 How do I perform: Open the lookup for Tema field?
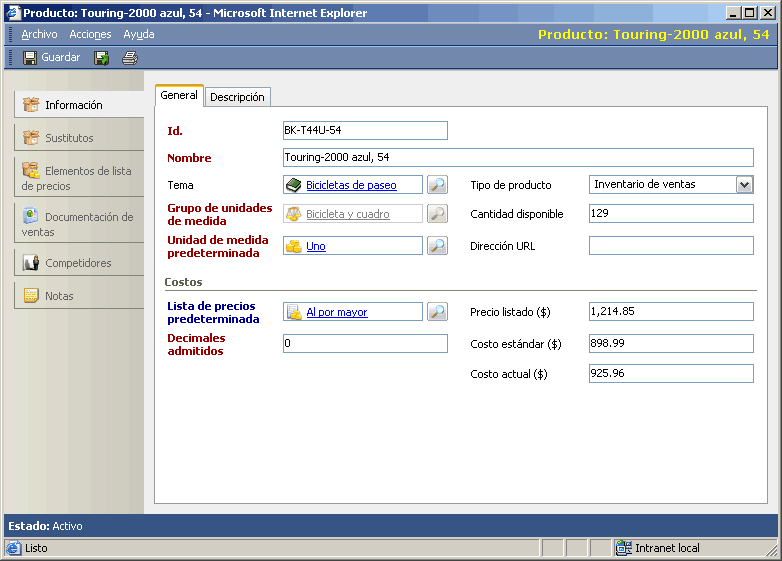coord(437,185)
